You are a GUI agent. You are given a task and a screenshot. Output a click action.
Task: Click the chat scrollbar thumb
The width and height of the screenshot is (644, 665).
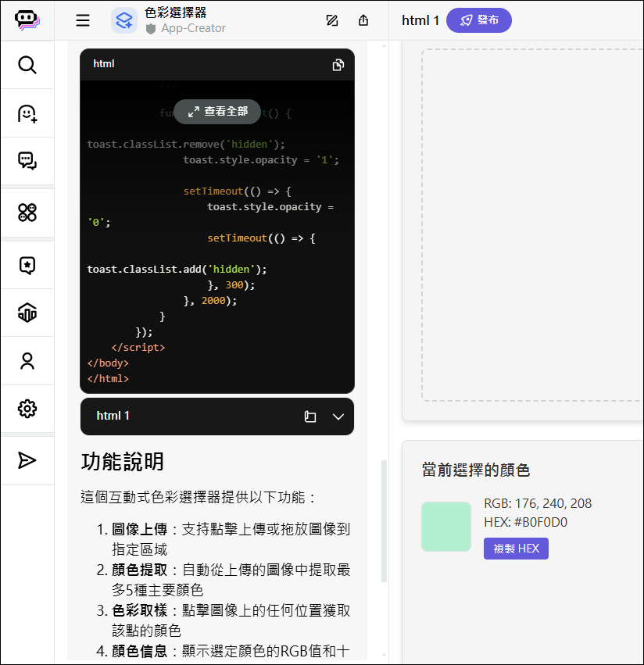pyautogui.click(x=384, y=521)
